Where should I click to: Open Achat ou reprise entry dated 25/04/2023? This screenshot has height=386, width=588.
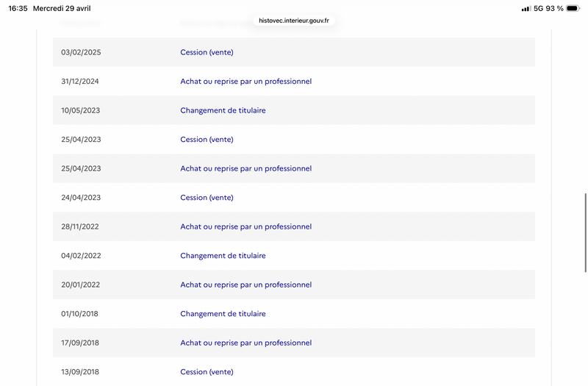[x=245, y=168]
